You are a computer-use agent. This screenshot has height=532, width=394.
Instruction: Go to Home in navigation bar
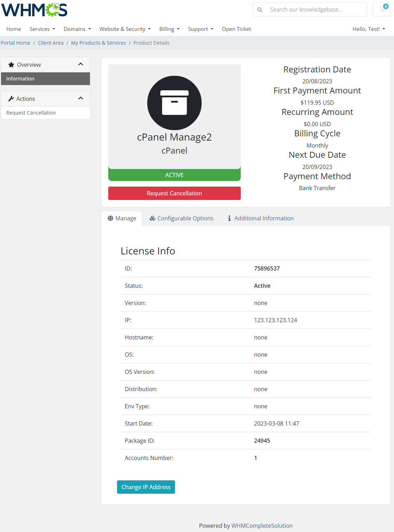pos(14,29)
